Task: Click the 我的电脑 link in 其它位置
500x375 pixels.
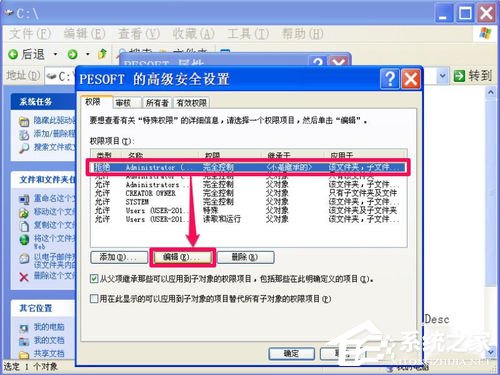Action: point(49,327)
